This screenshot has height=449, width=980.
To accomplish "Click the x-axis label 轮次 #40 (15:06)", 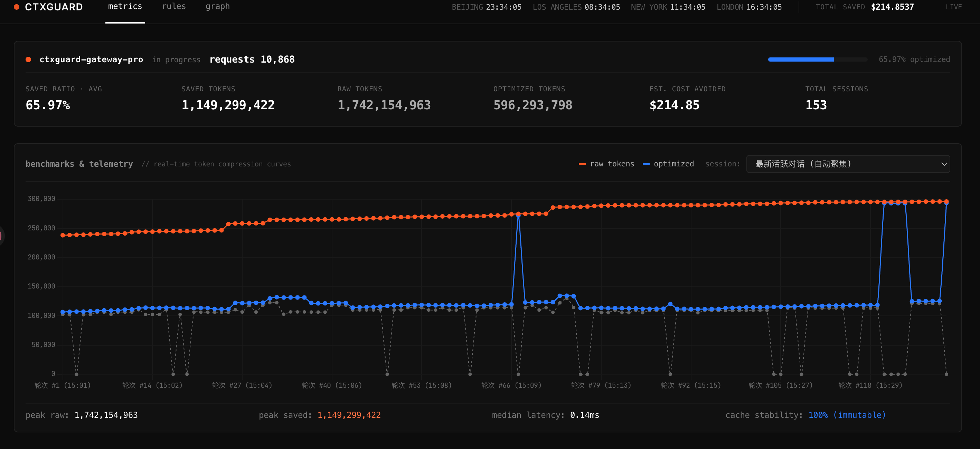I will 331,385.
